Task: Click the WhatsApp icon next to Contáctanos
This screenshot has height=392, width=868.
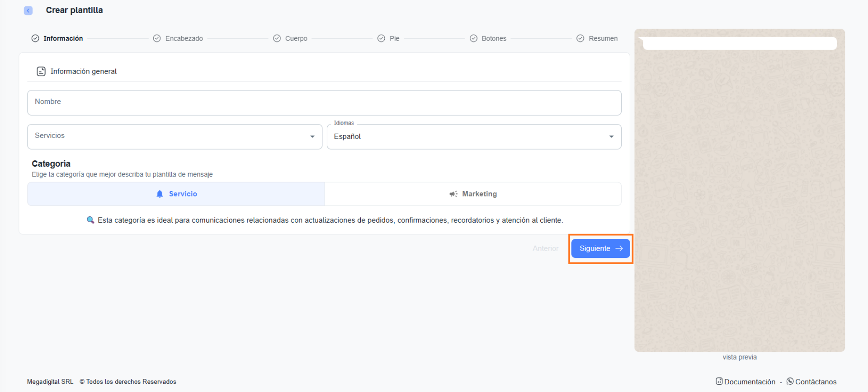Action: [x=790, y=381]
